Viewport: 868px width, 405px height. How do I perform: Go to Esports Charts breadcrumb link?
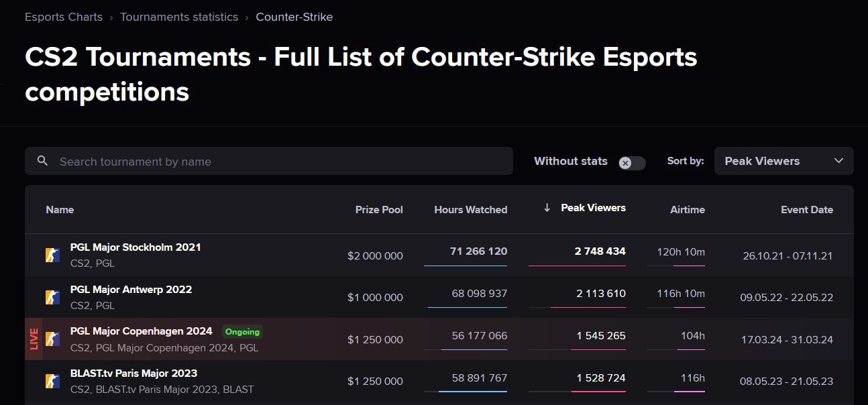[64, 17]
